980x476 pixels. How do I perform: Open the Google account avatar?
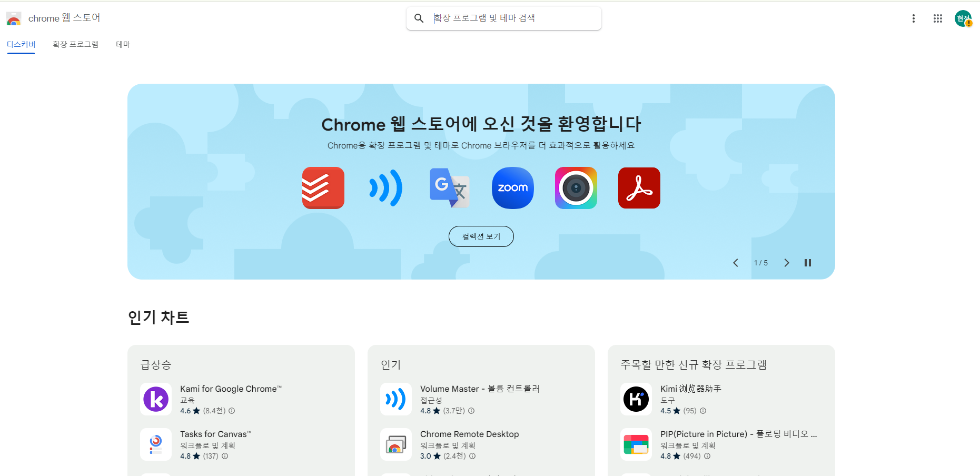[963, 18]
